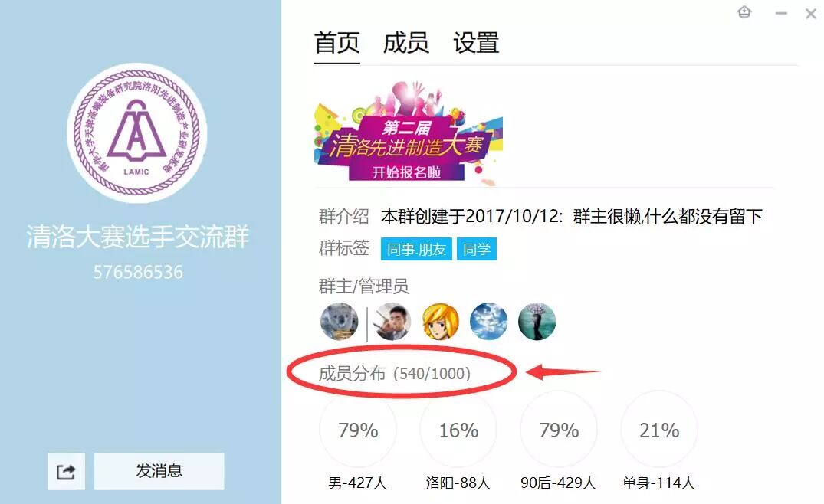Click the 21% 单身 distribution circle
Screen dimensions: 824x504
pos(659,430)
